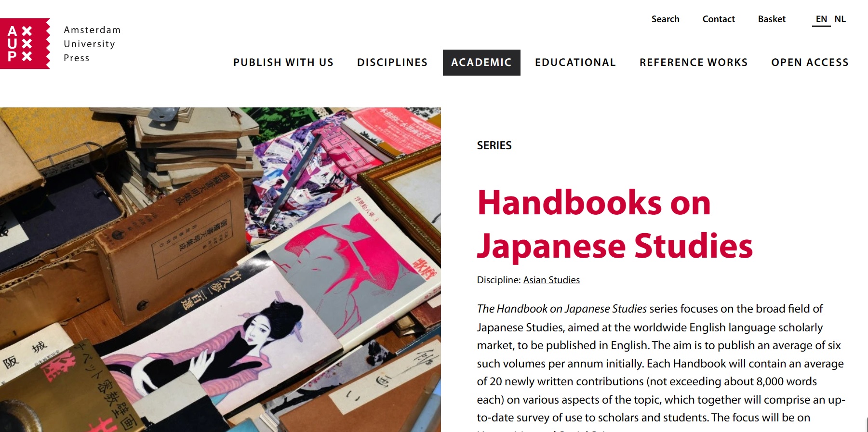The image size is (868, 432).
Task: Switch language to NL
Action: [x=840, y=19]
